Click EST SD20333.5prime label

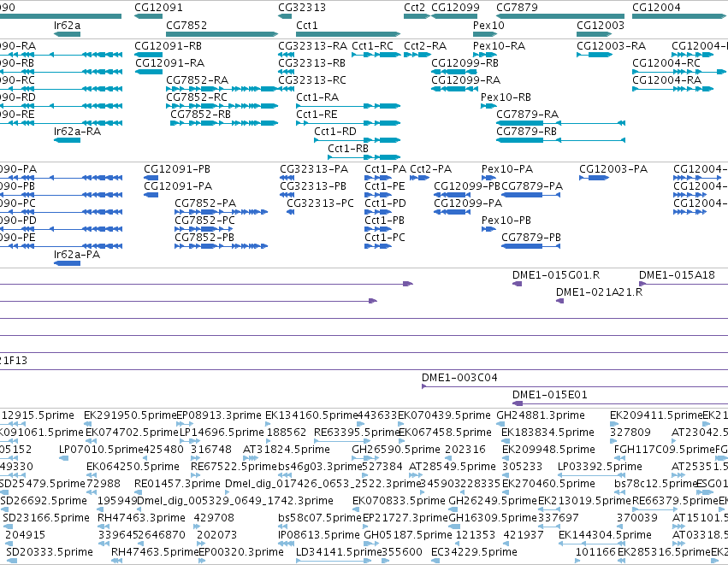tap(50, 552)
